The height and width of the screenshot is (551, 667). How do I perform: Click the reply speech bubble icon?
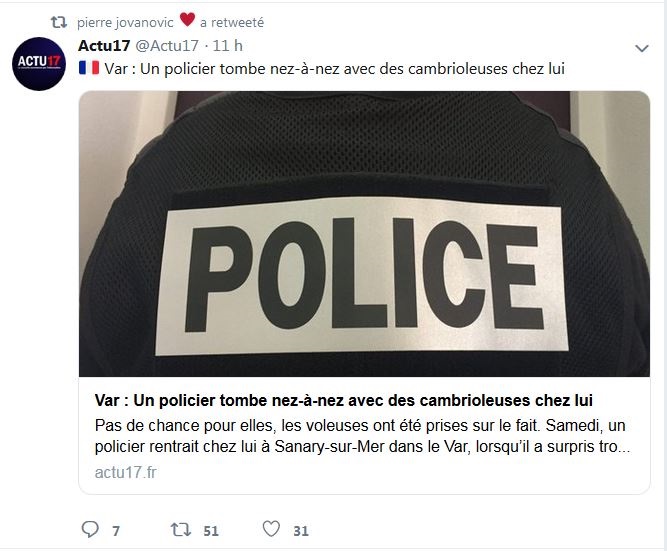tap(90, 529)
